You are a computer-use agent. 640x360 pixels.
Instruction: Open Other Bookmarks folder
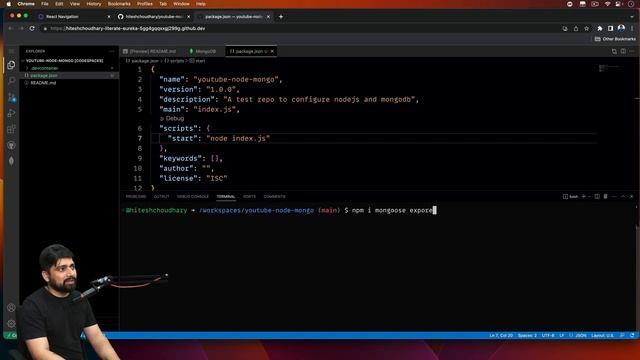pos(615,39)
